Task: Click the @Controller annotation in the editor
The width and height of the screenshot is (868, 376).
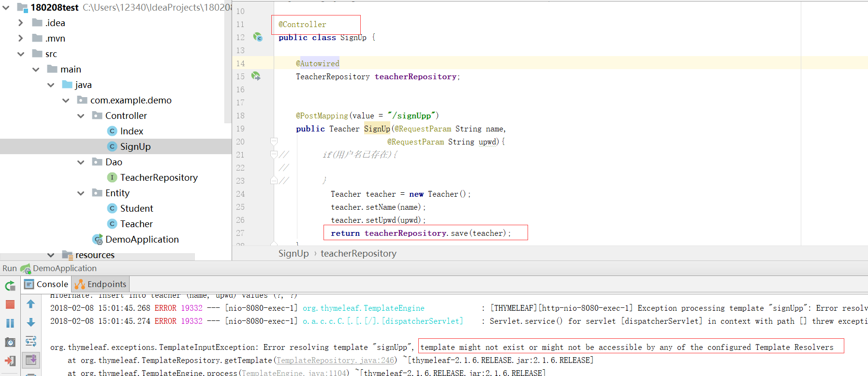Action: (302, 24)
